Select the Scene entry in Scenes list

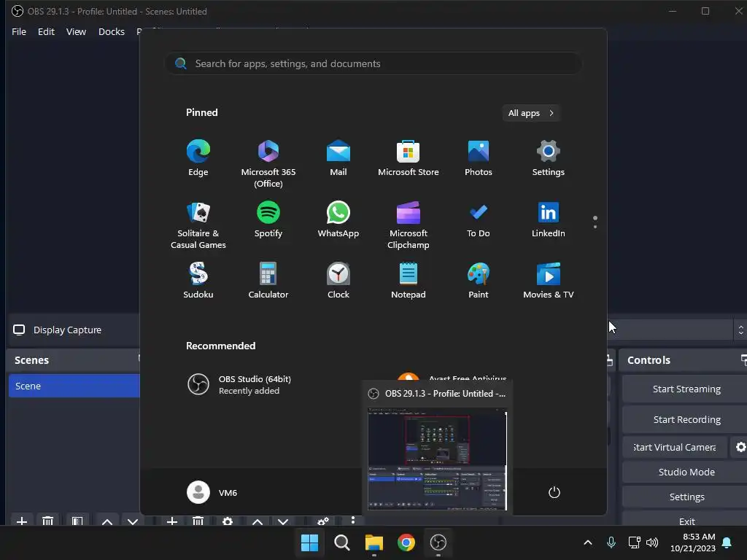click(x=74, y=386)
